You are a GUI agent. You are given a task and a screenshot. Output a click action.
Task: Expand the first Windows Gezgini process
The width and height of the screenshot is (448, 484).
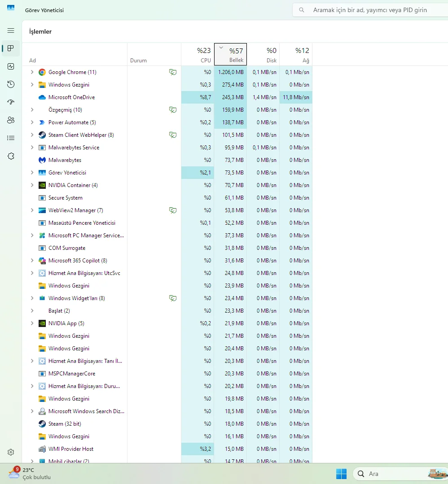[x=32, y=85]
